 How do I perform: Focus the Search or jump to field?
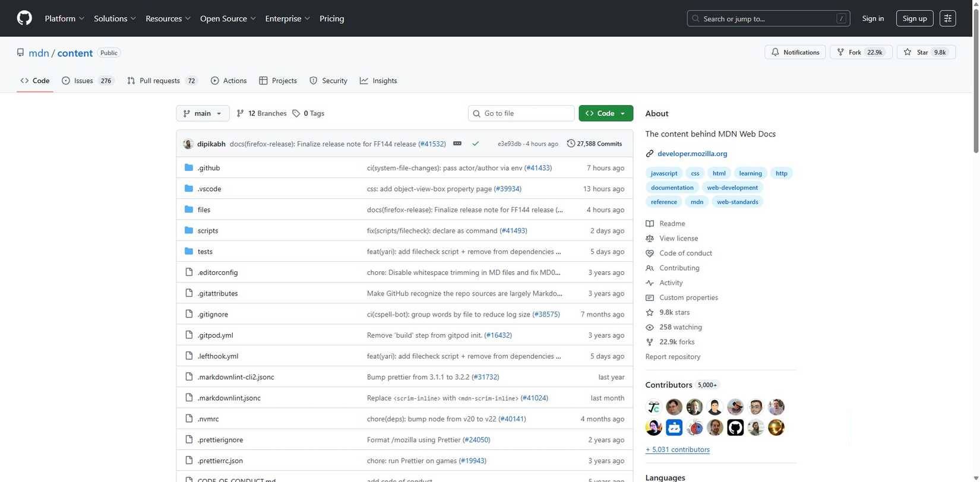point(768,18)
